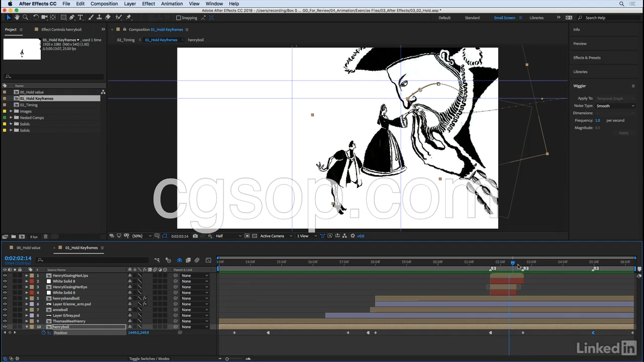Image resolution: width=644 pixels, height=362 pixels.
Task: Open the parent dropdown for anneboil
Action: tap(195, 310)
